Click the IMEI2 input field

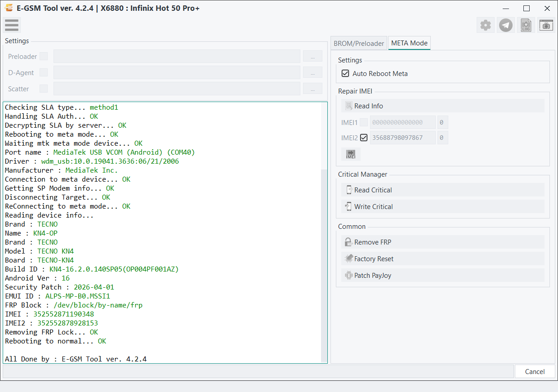[x=403, y=138]
